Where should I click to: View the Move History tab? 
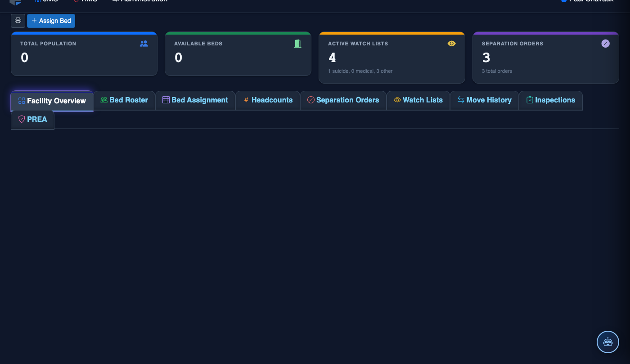485,100
